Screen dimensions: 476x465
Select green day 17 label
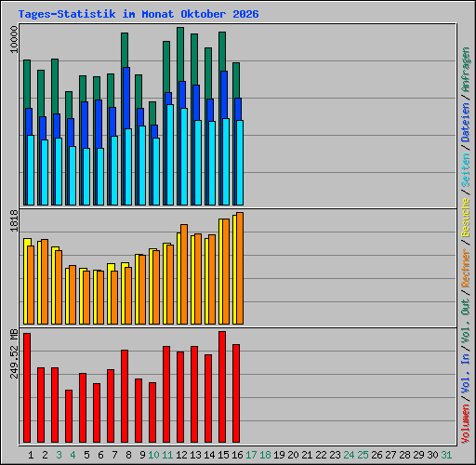click(x=251, y=455)
